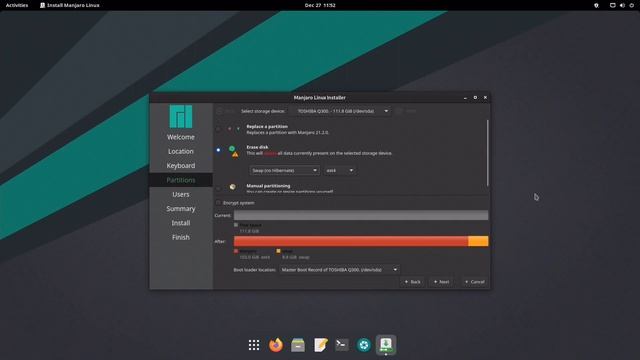Click the red Manjaro partition in After bar
Viewport: 640px width, 360px height.
tap(351, 241)
